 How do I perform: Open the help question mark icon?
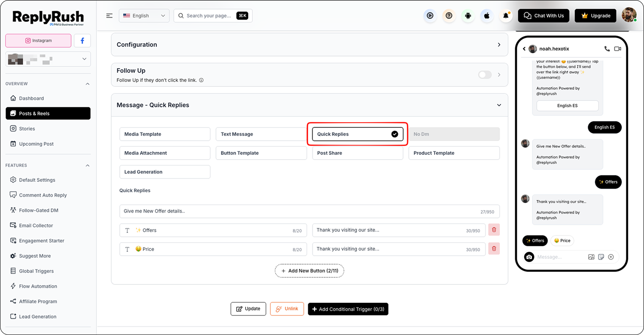(x=449, y=16)
